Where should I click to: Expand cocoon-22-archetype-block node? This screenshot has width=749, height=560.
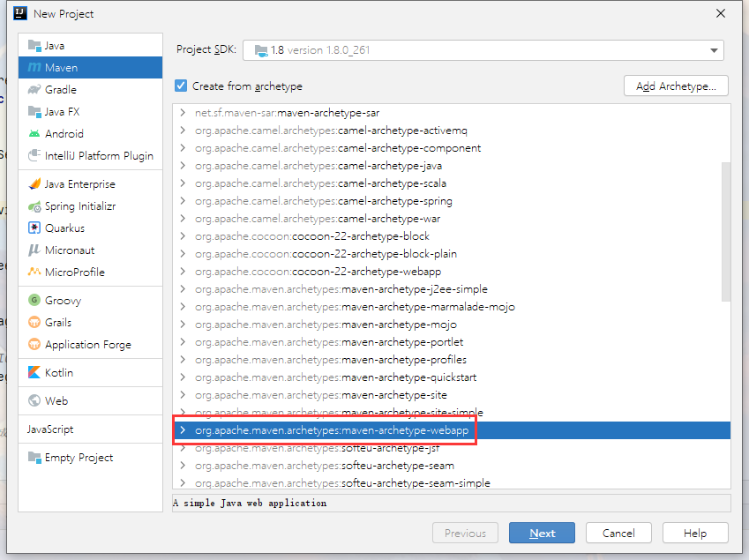183,235
